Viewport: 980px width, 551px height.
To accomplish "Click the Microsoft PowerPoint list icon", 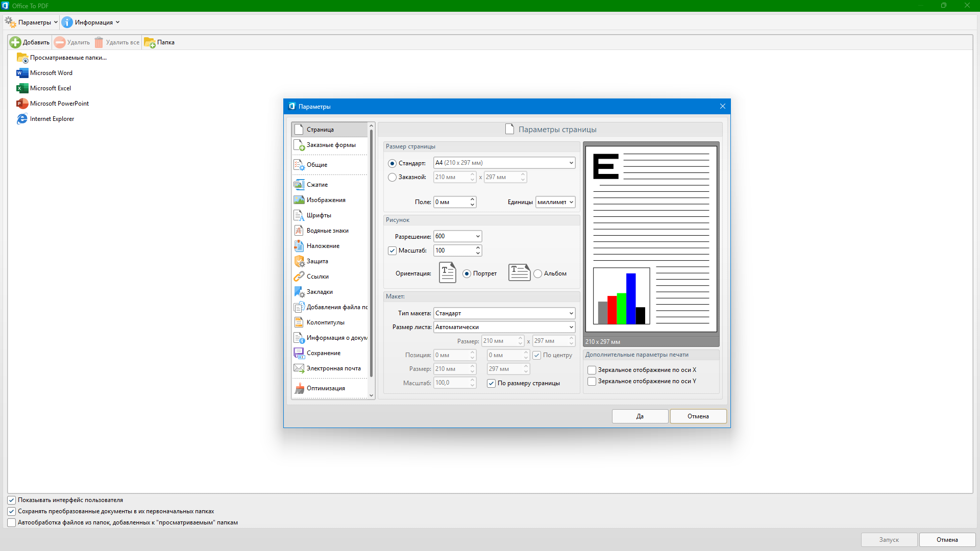I will coord(22,104).
